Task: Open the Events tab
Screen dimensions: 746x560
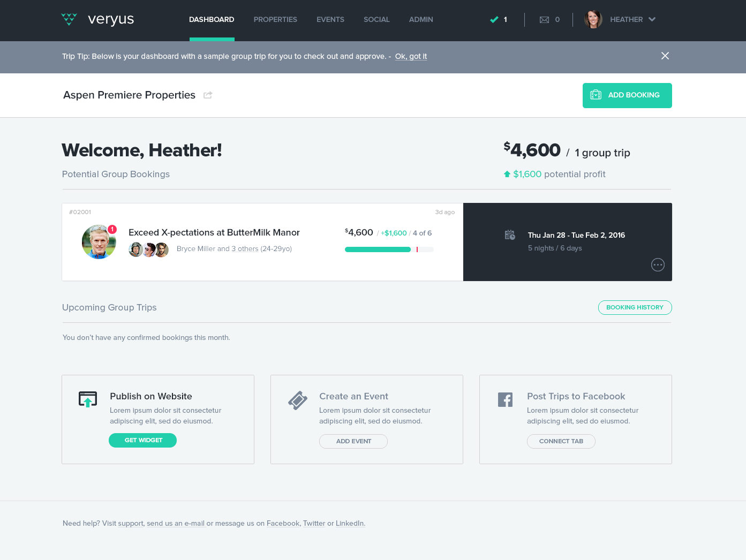Action: (330, 20)
